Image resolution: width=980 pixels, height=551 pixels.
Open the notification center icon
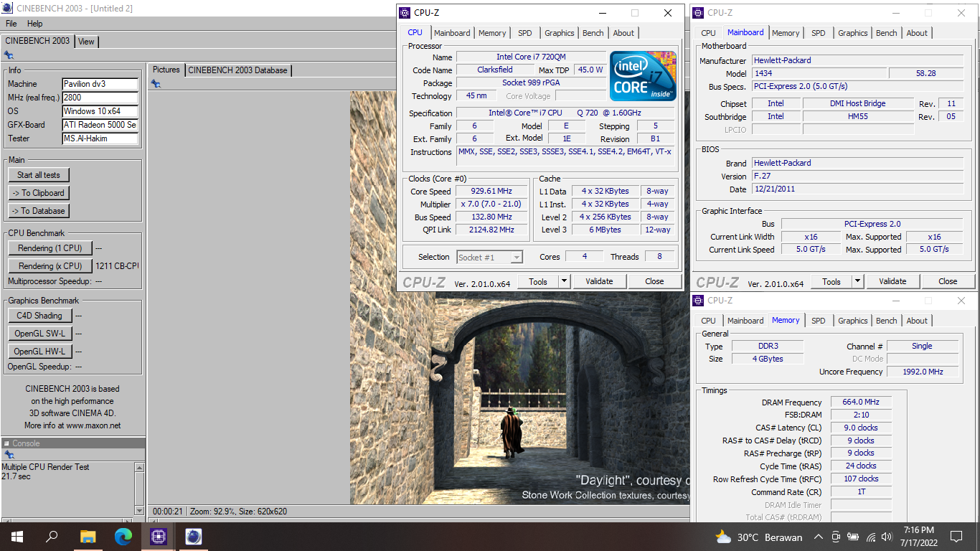point(956,537)
